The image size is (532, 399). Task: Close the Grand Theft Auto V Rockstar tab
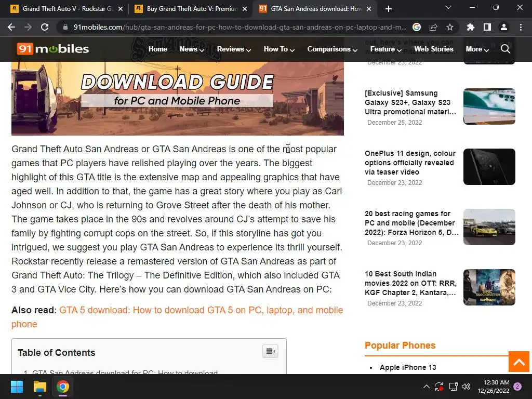(x=121, y=9)
